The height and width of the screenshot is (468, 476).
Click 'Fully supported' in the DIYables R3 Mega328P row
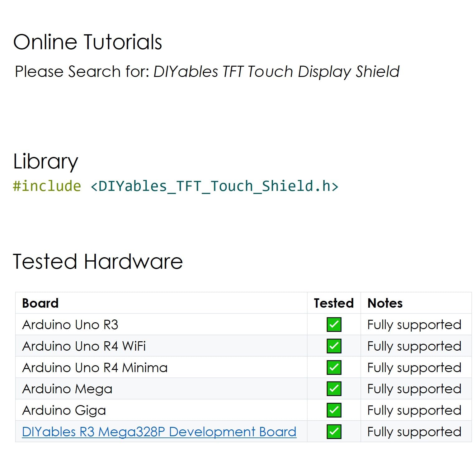click(x=414, y=432)
